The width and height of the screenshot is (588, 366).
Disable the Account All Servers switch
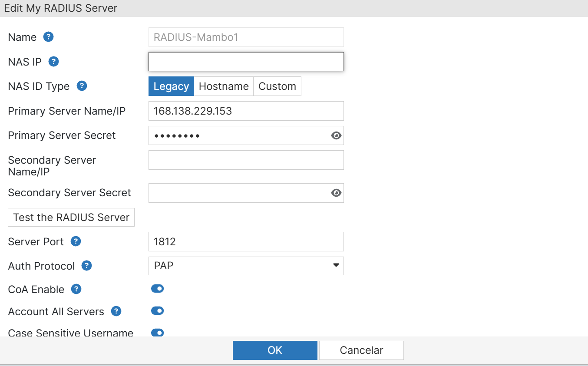(x=157, y=311)
